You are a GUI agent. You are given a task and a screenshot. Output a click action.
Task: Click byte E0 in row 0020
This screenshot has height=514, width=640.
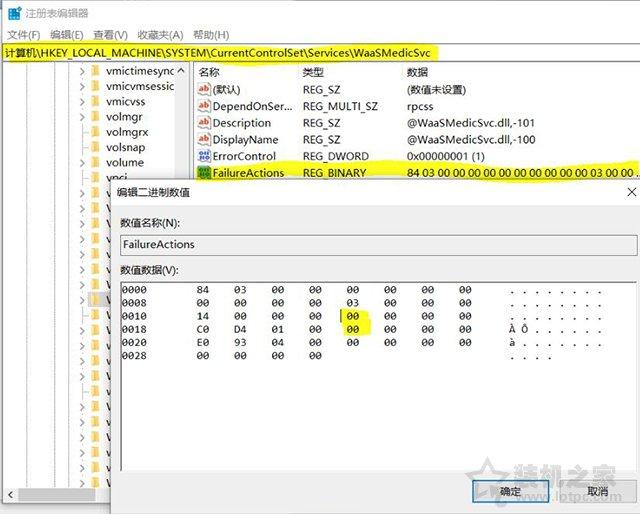coord(202,343)
